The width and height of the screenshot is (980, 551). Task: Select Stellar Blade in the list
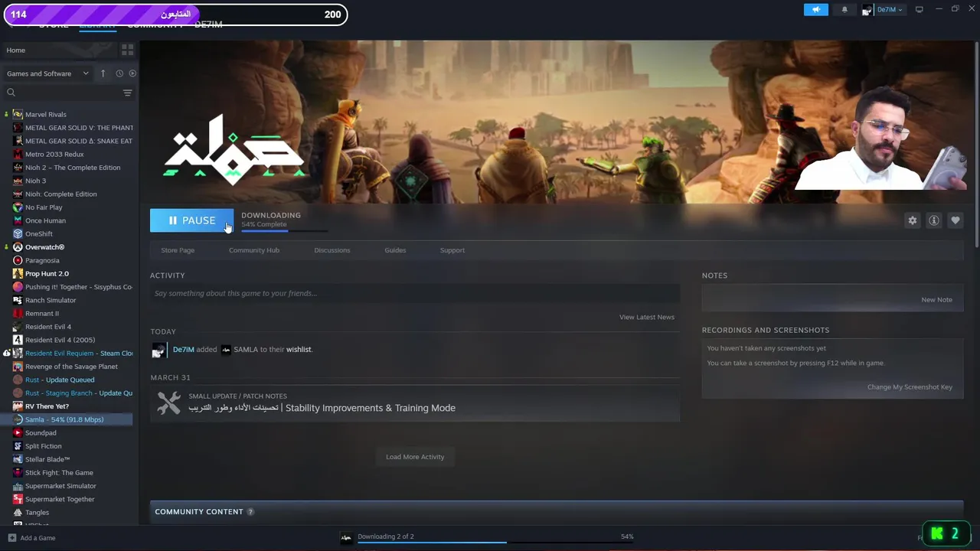click(x=47, y=459)
